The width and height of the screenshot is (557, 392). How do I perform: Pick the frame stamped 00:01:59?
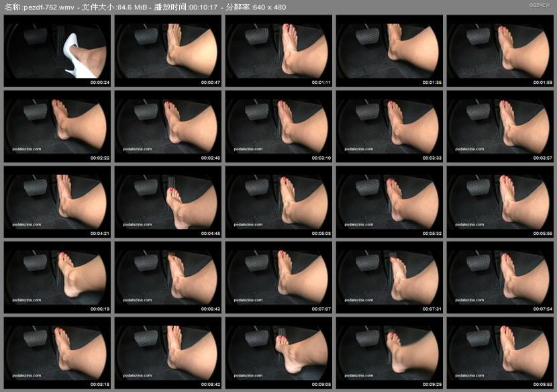[500, 50]
